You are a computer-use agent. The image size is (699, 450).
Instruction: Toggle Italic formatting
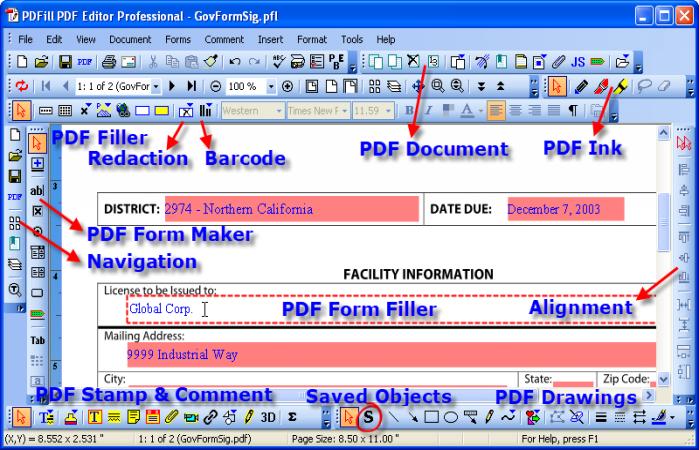[428, 110]
